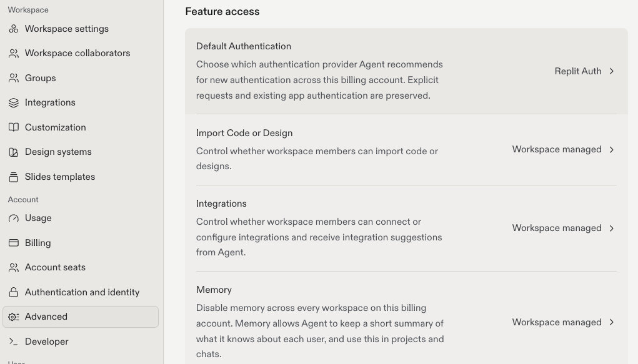
Task: Expand Import Code or Design chevron
Action: coord(612,150)
